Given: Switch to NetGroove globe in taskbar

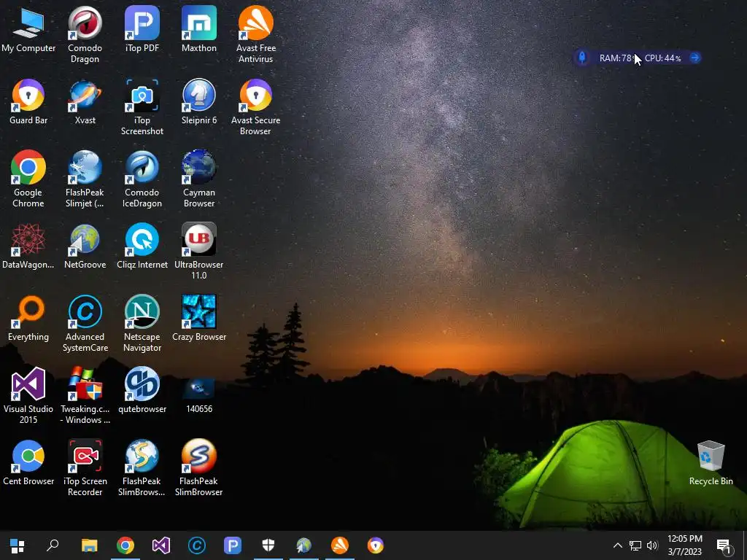Looking at the screenshot, I should (304, 545).
